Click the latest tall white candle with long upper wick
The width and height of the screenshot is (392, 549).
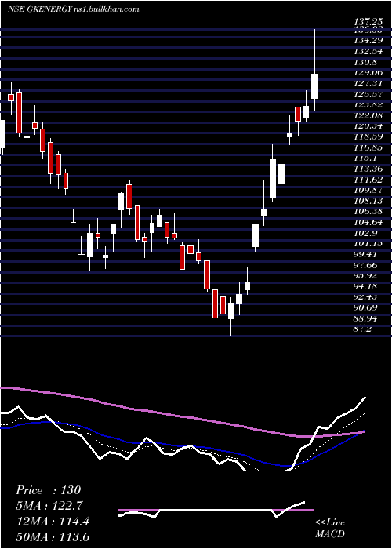coord(314,86)
